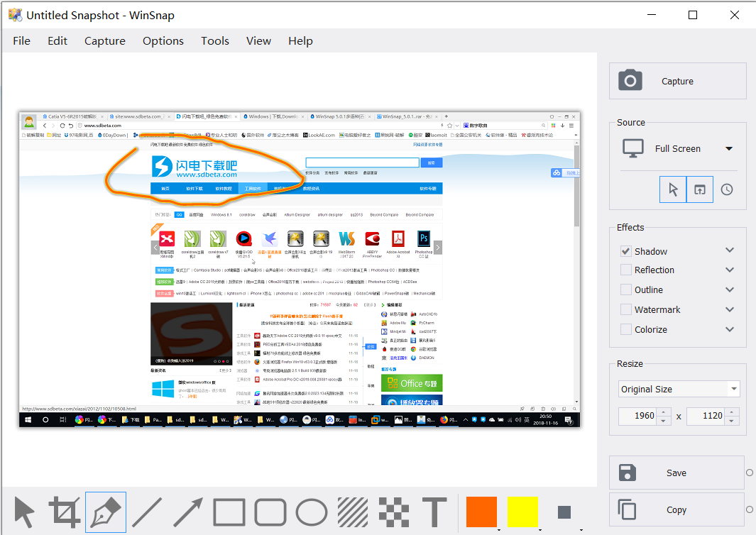
Task: Toggle include mouse pointer in capture
Action: 673,189
